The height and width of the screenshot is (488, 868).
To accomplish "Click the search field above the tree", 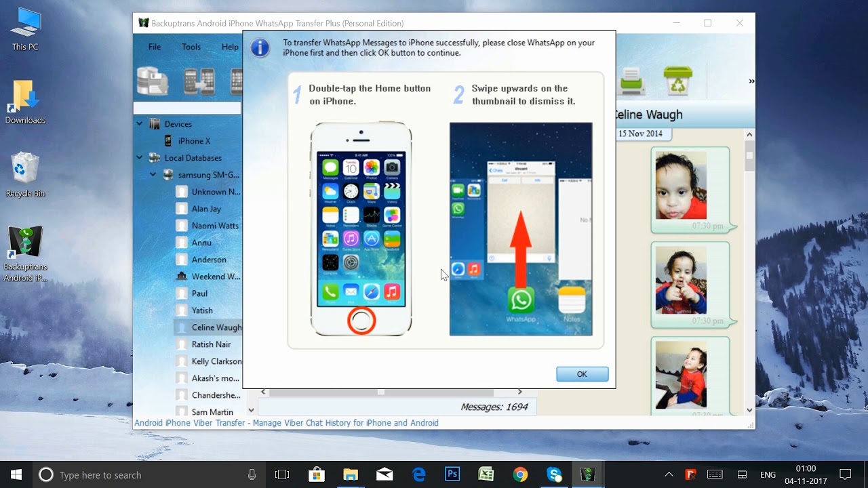I will coord(187,108).
